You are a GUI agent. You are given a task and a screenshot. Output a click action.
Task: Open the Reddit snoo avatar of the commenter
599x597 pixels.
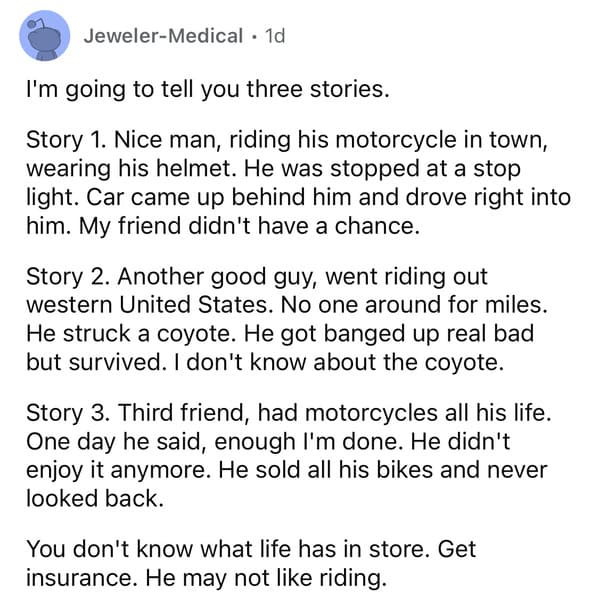point(45,36)
